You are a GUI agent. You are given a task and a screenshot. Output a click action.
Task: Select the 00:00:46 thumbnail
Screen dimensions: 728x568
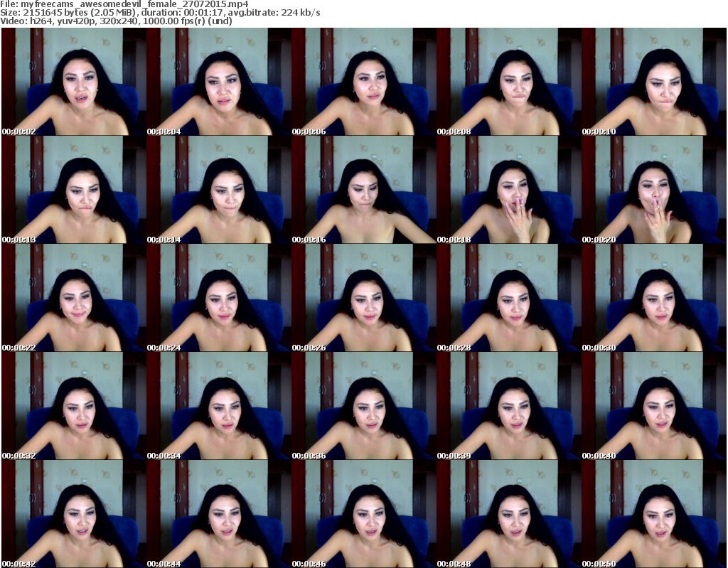point(363,514)
